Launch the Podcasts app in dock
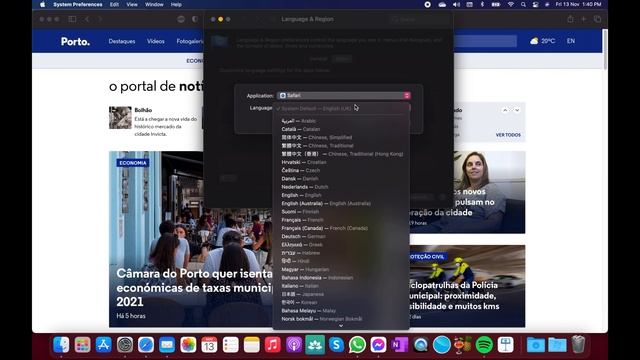Screen dimensions: 640x360 294,345
